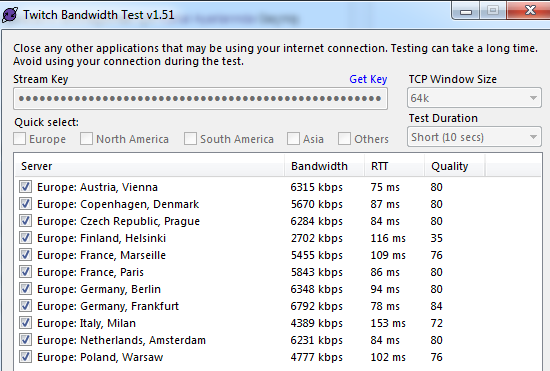The height and width of the screenshot is (371, 550).
Task: Minimize the Twitch Bandwidth Test window
Action: tap(466, 11)
